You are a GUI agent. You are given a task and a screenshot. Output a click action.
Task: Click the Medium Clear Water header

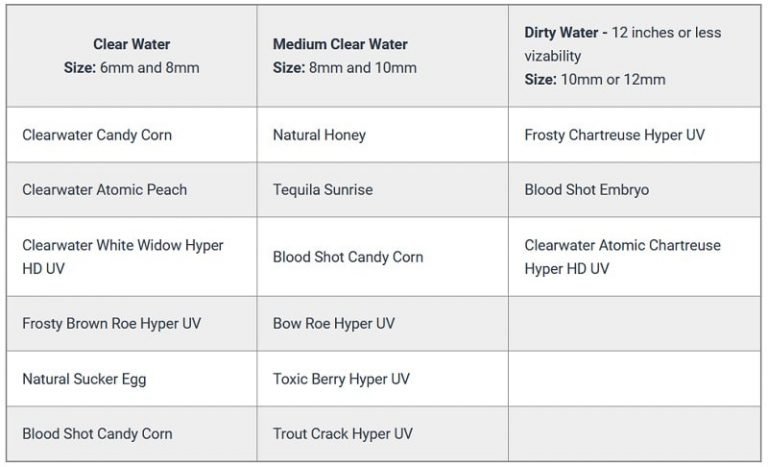[340, 44]
